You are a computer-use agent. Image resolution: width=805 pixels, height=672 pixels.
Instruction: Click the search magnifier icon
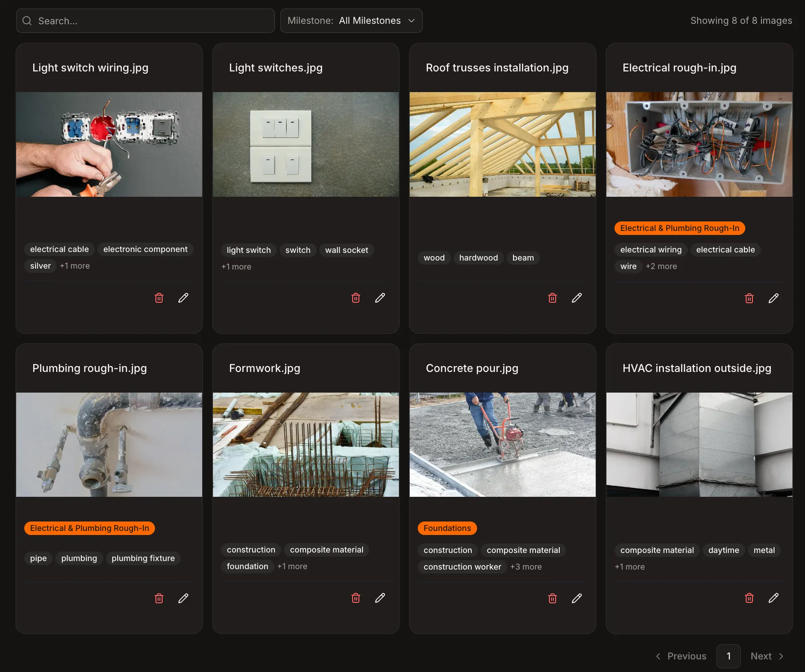click(x=27, y=21)
